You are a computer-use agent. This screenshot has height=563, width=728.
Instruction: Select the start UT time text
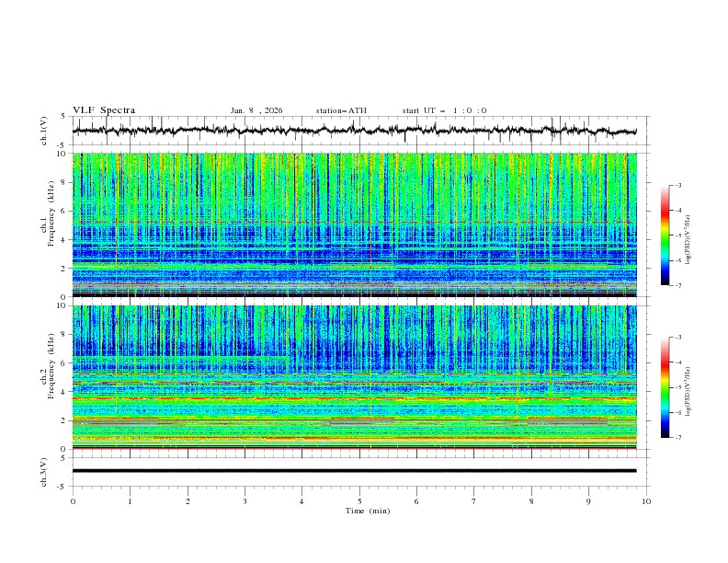pos(444,110)
